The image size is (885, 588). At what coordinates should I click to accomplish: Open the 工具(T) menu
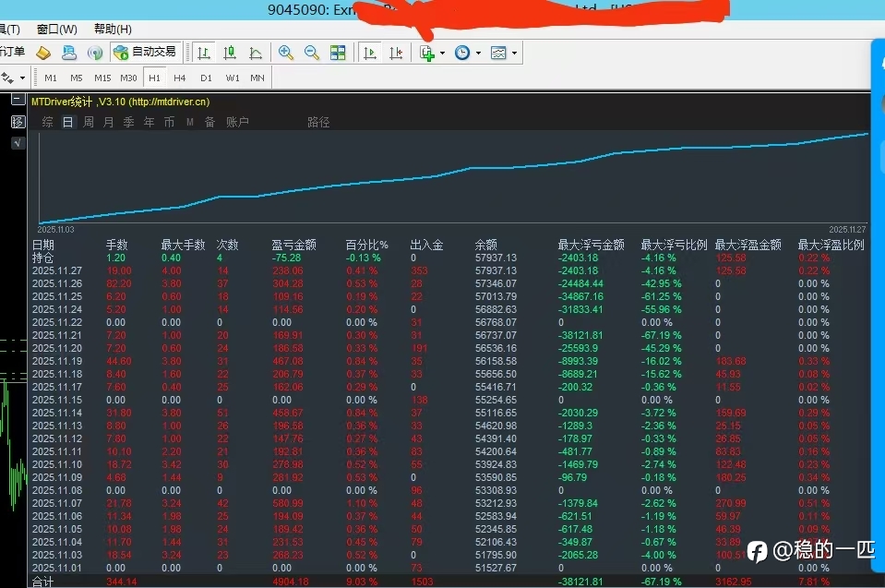10,30
